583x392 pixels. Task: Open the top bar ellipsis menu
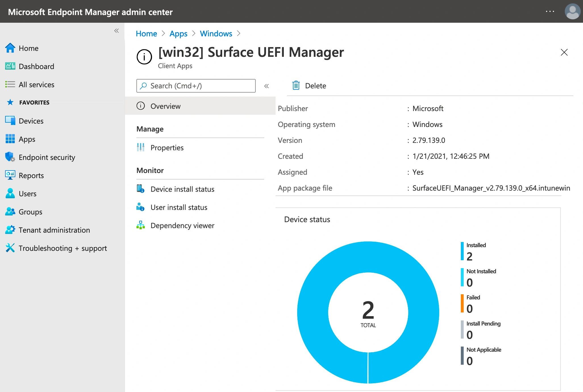pyautogui.click(x=550, y=12)
